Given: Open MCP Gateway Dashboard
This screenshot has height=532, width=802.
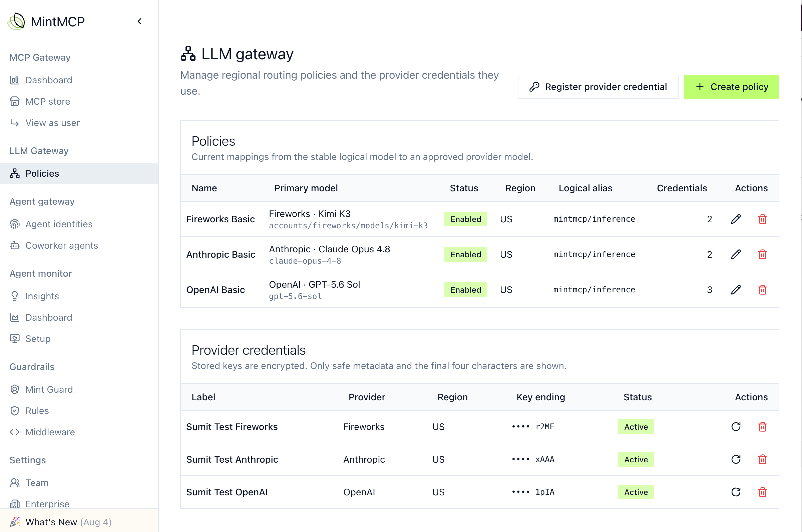Looking at the screenshot, I should click(x=49, y=80).
